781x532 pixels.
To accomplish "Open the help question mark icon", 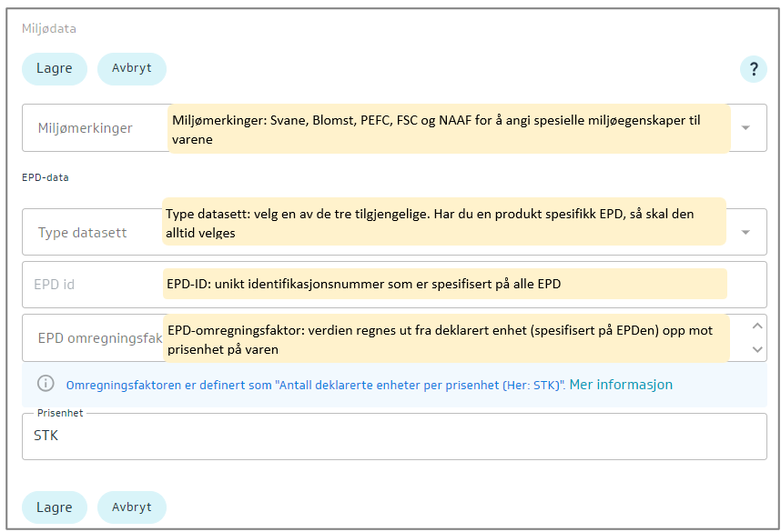I will point(753,69).
